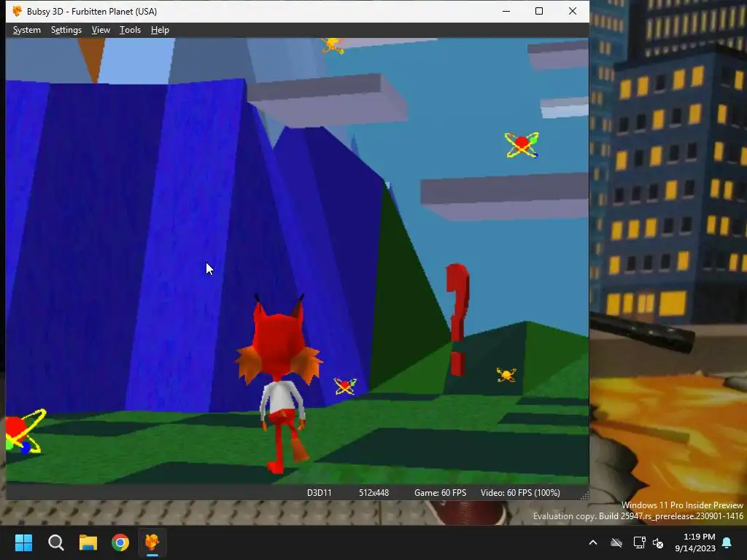Click the red atom floating in sky
This screenshot has width=747, height=560.
[x=522, y=145]
